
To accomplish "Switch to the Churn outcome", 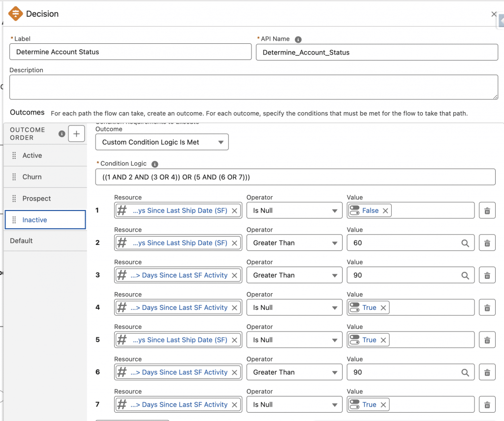I will pos(32,177).
